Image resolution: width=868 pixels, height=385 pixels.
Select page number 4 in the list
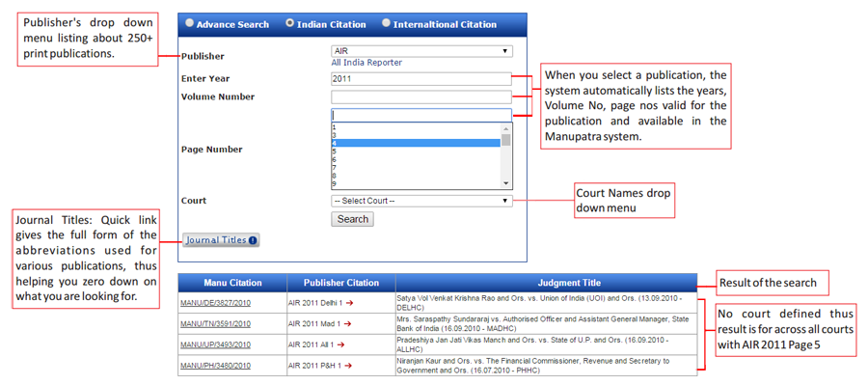click(416, 143)
